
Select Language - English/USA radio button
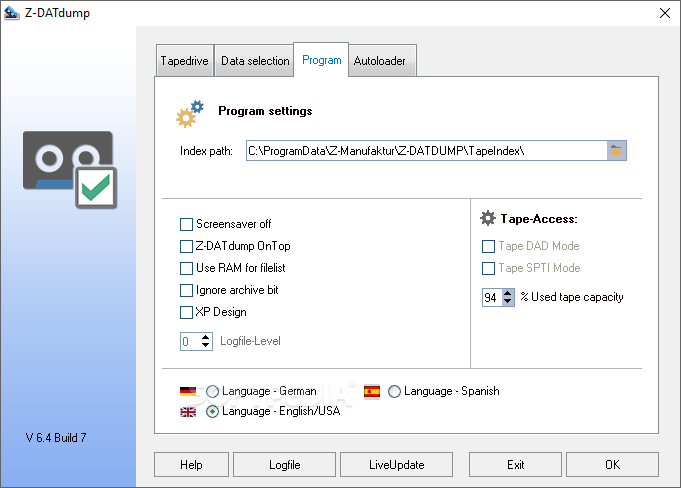tap(212, 411)
